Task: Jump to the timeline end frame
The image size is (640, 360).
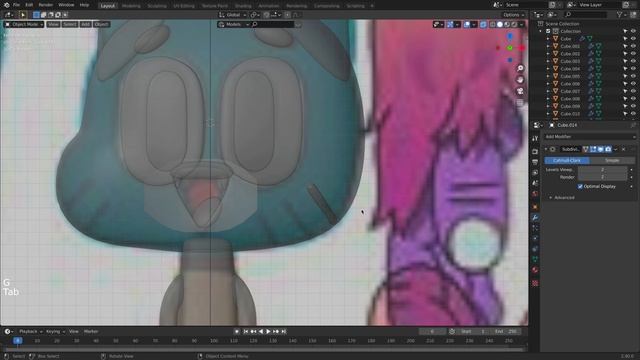Action: [x=284, y=331]
